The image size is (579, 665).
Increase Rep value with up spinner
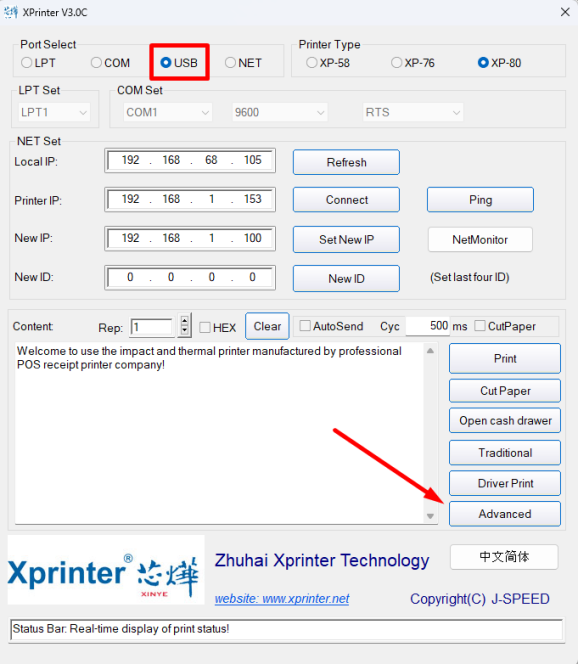point(184,321)
